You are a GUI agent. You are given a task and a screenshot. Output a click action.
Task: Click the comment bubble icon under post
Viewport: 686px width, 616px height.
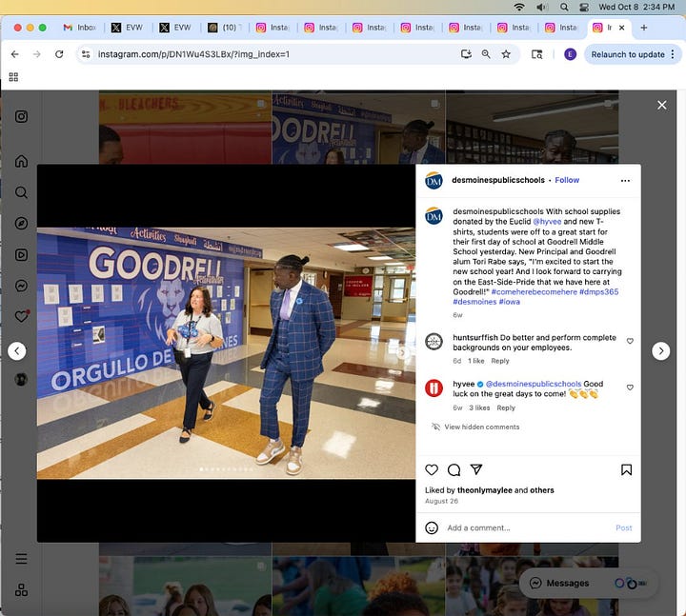tap(454, 469)
